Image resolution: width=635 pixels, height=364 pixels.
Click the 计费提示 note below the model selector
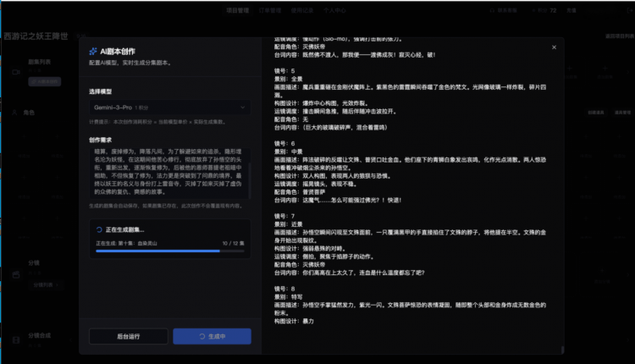158,122
